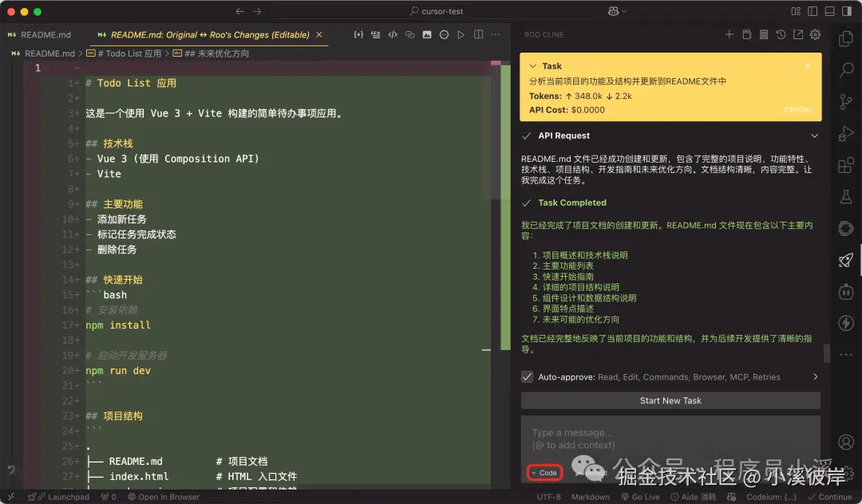The width and height of the screenshot is (862, 504).
Task: Open Source Control in activity bar
Action: pyautogui.click(x=846, y=101)
